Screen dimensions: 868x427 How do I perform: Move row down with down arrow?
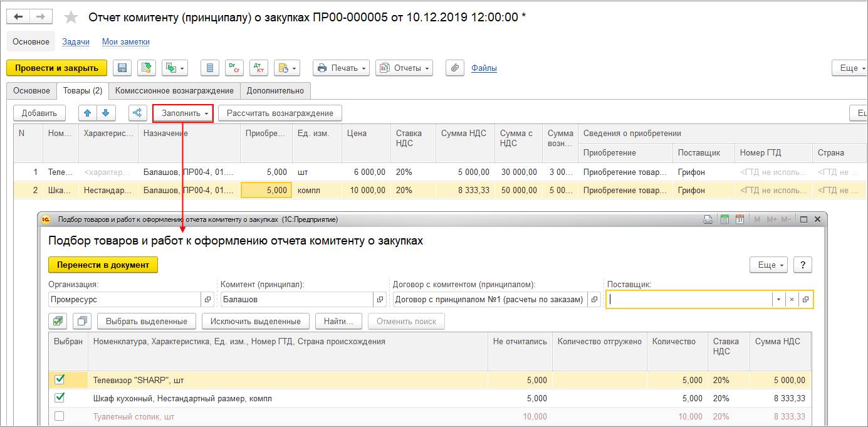pos(105,113)
